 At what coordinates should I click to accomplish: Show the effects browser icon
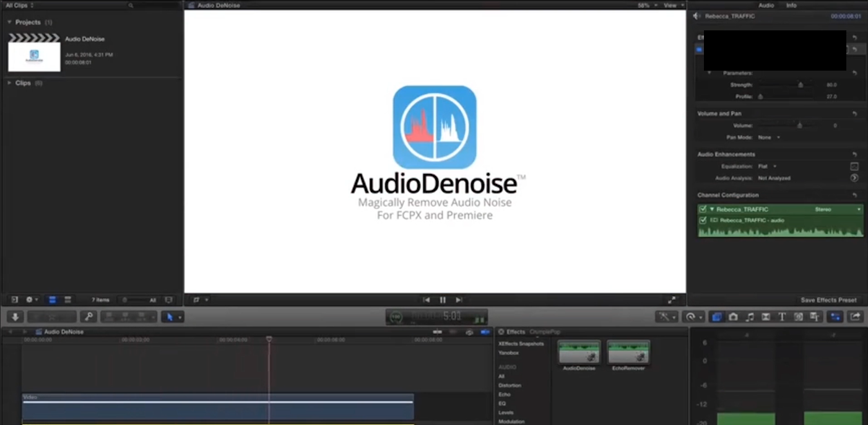[717, 317]
